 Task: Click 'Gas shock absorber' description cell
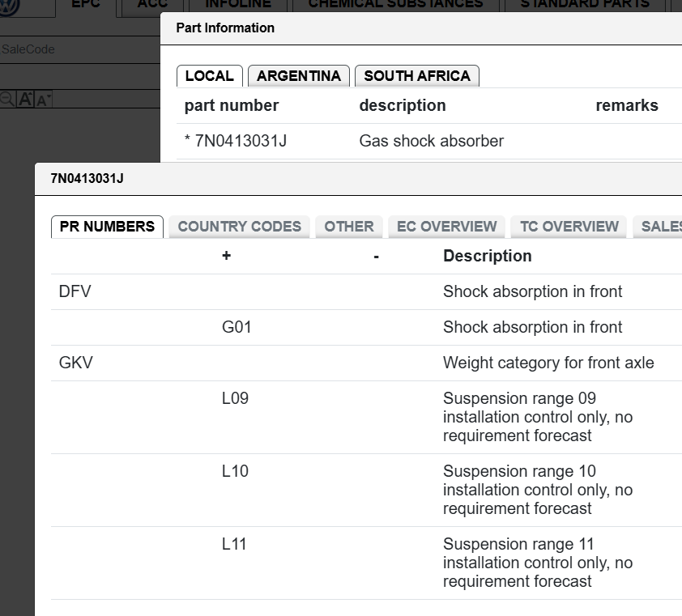click(432, 141)
